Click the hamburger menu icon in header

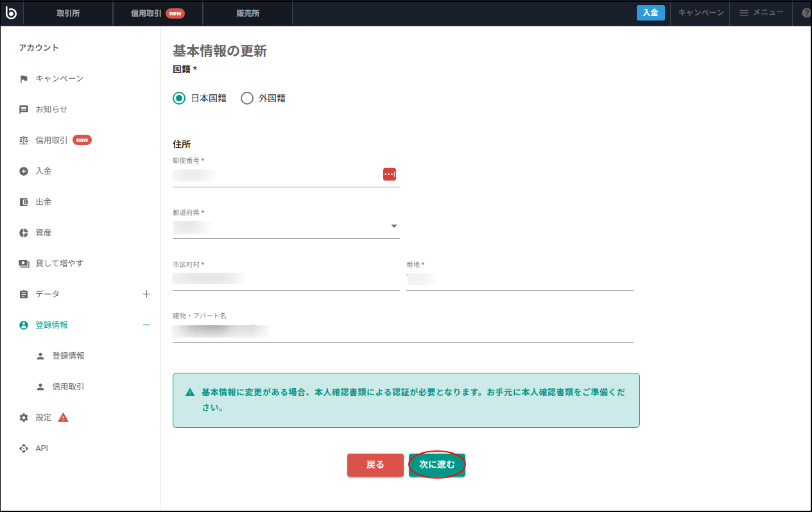point(744,13)
